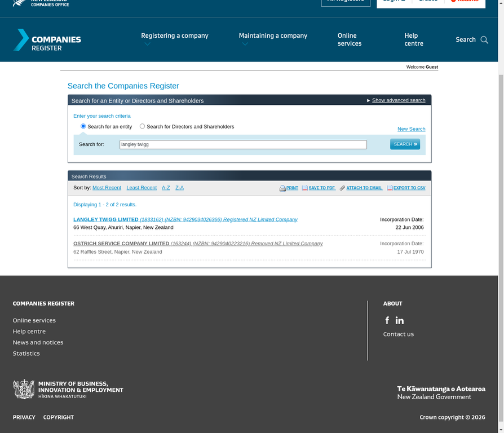504x433 pixels.
Task: Select the Search for an entity radio
Action: (x=83, y=126)
